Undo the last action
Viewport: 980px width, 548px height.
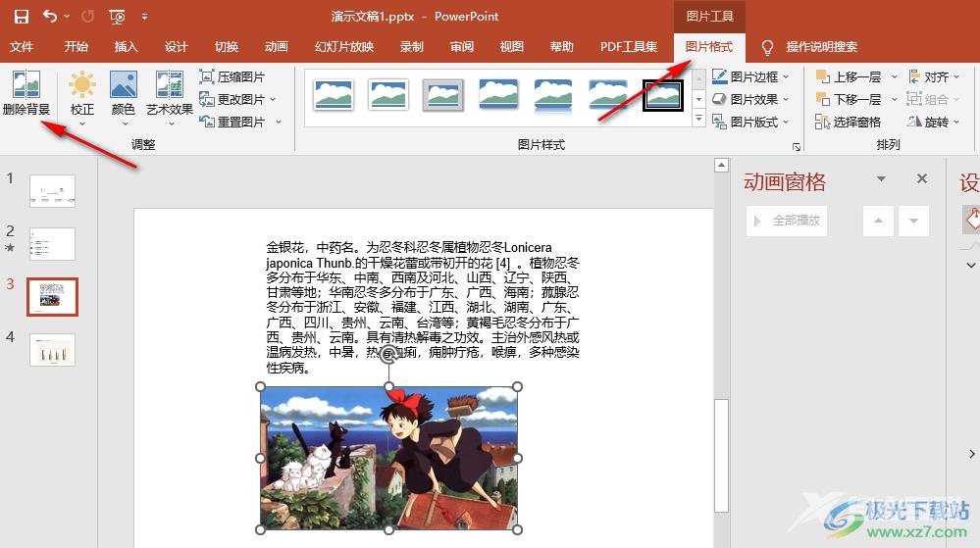tap(50, 17)
